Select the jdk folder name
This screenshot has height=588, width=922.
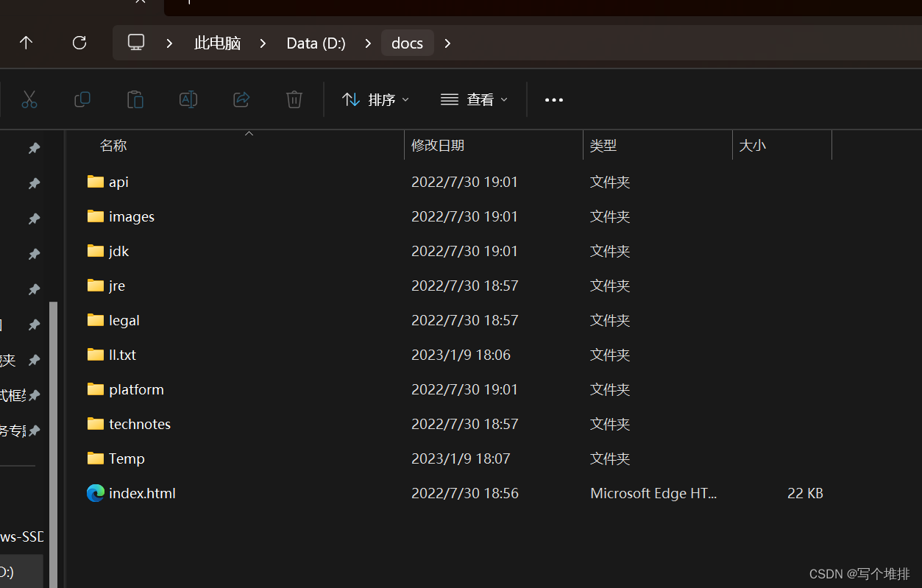pyautogui.click(x=118, y=251)
